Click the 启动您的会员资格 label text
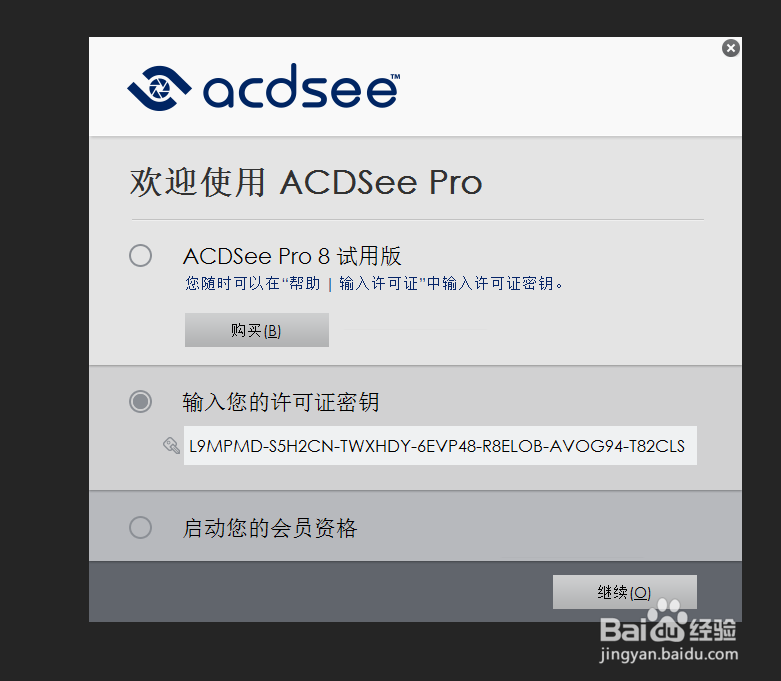Viewport: 781px width, 681px height. [x=269, y=528]
